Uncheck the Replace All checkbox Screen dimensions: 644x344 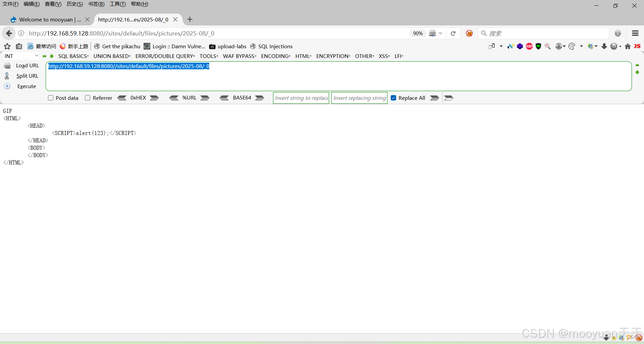click(393, 98)
